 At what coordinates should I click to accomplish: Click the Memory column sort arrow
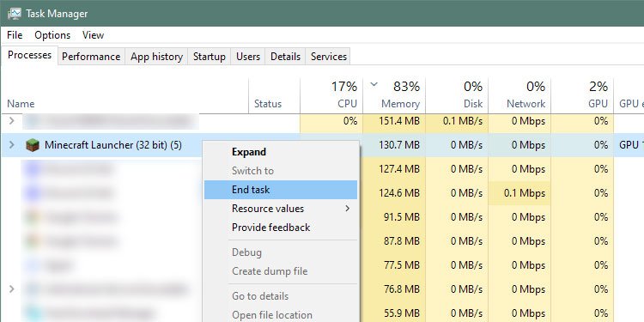(x=374, y=85)
